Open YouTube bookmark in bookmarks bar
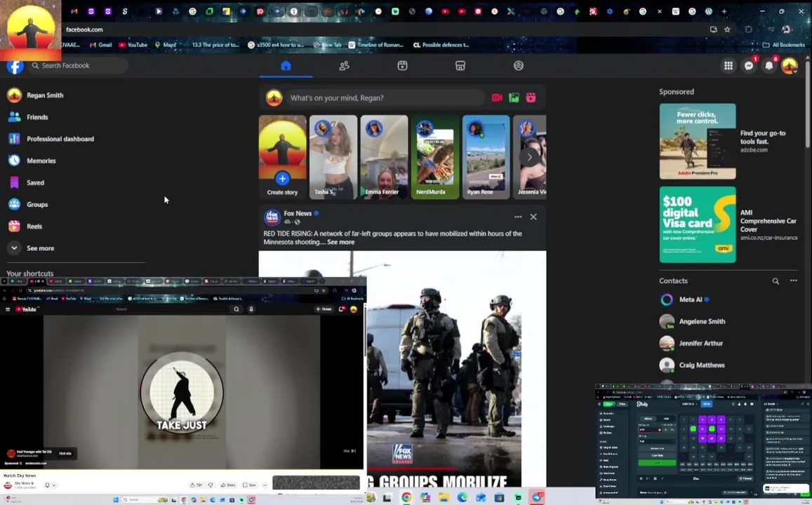812x505 pixels. pyautogui.click(x=133, y=45)
